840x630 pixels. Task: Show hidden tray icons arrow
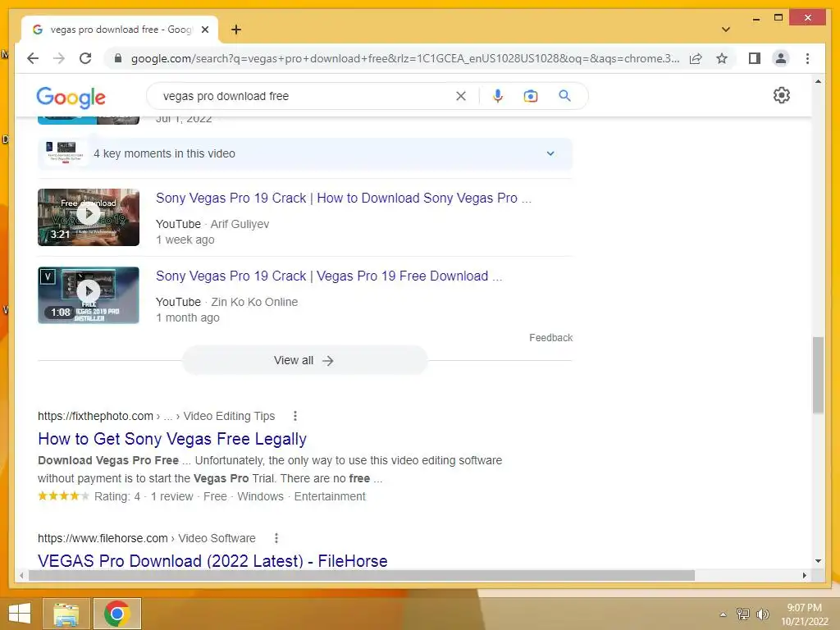click(723, 614)
